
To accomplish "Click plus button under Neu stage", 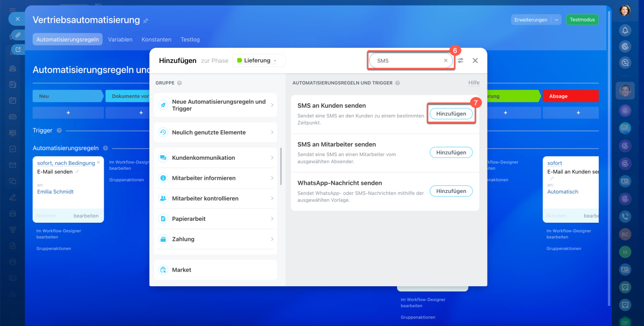I will coord(68,113).
